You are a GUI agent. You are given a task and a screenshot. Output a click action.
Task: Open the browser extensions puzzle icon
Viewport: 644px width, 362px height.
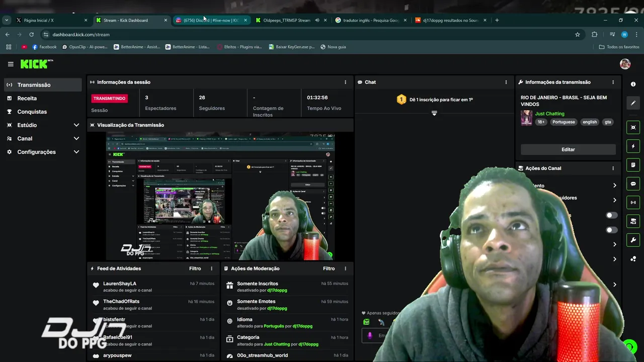click(x=594, y=35)
